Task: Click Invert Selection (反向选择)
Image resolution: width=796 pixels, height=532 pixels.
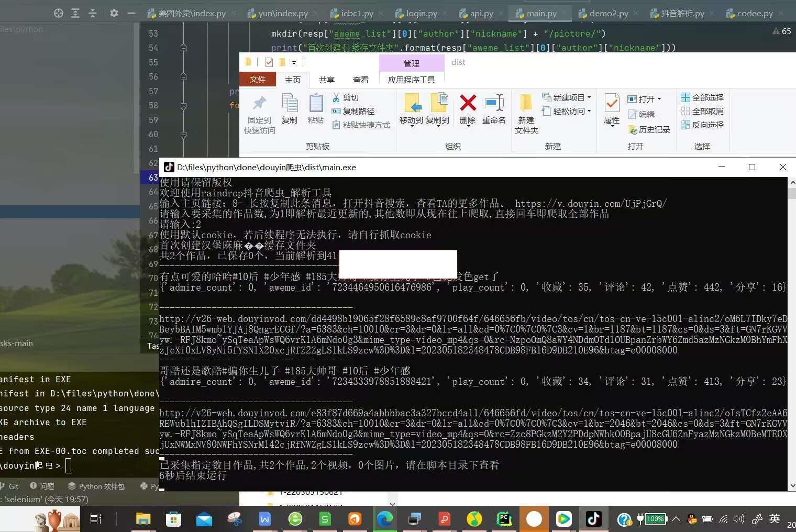Action: (x=702, y=125)
